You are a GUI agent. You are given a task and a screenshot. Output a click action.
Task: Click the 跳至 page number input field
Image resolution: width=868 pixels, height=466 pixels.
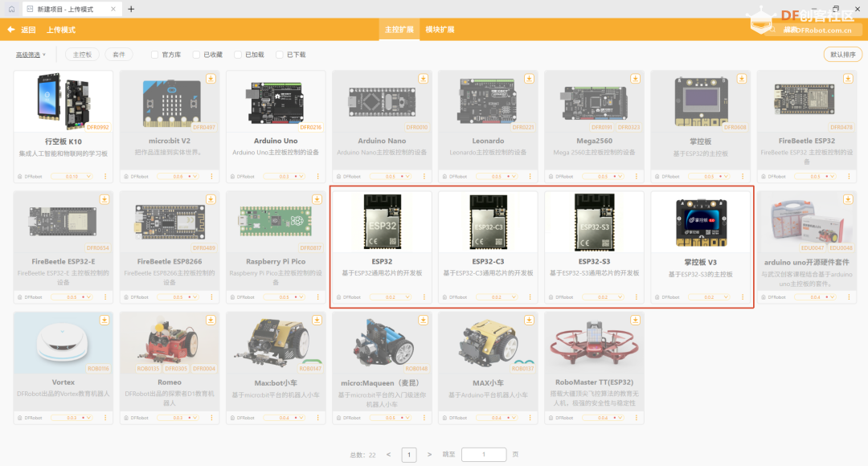coord(484,455)
